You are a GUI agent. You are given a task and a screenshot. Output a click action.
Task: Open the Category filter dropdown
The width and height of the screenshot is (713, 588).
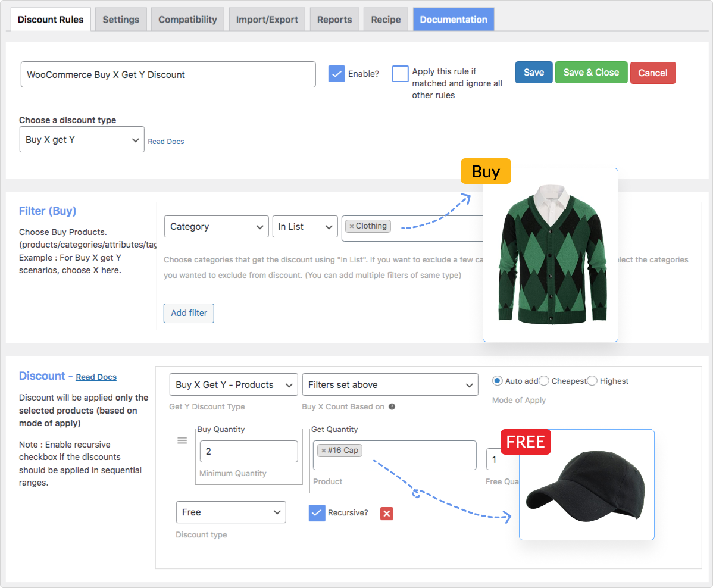[x=216, y=227]
